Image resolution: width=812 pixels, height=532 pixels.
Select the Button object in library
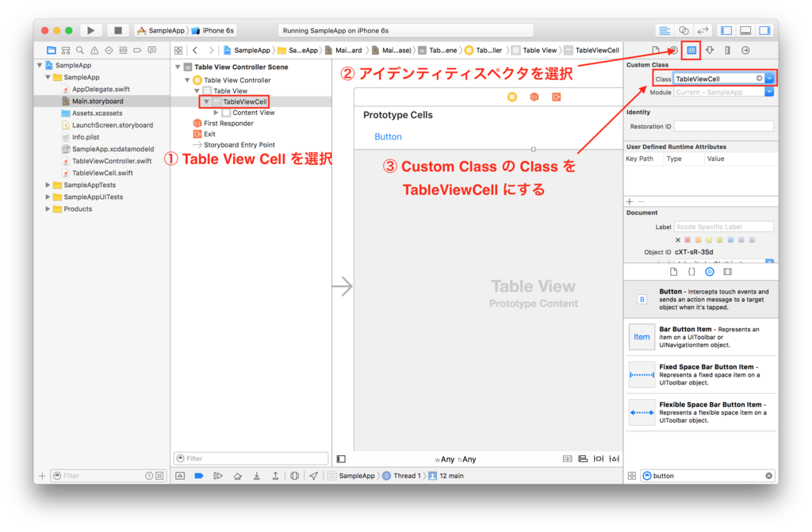(701, 300)
